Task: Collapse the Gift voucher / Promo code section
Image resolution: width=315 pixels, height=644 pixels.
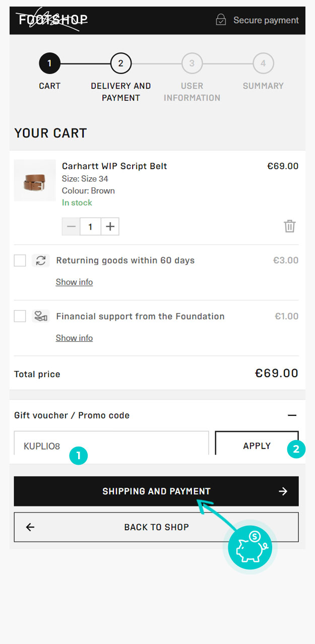Action: click(292, 415)
